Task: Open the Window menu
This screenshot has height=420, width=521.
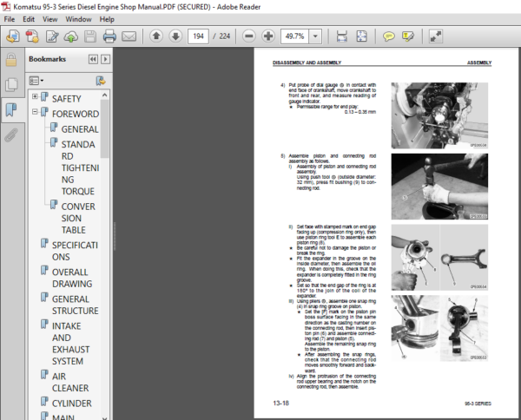Action: tap(78, 19)
